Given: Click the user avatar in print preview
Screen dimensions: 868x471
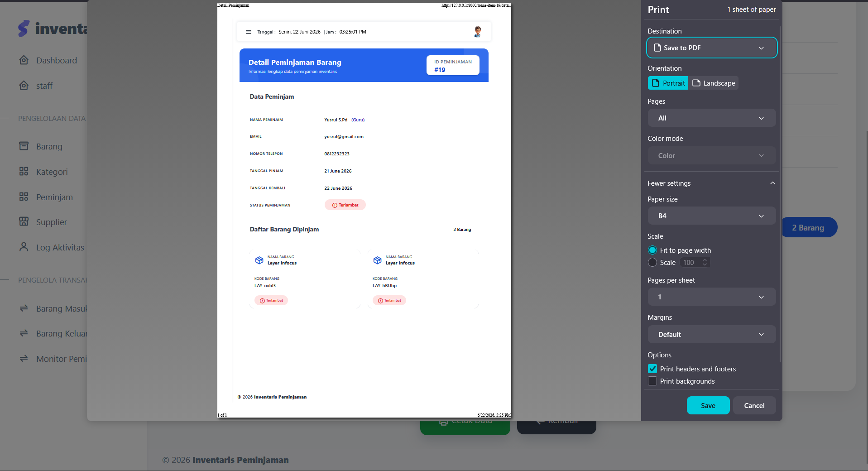Looking at the screenshot, I should point(477,32).
